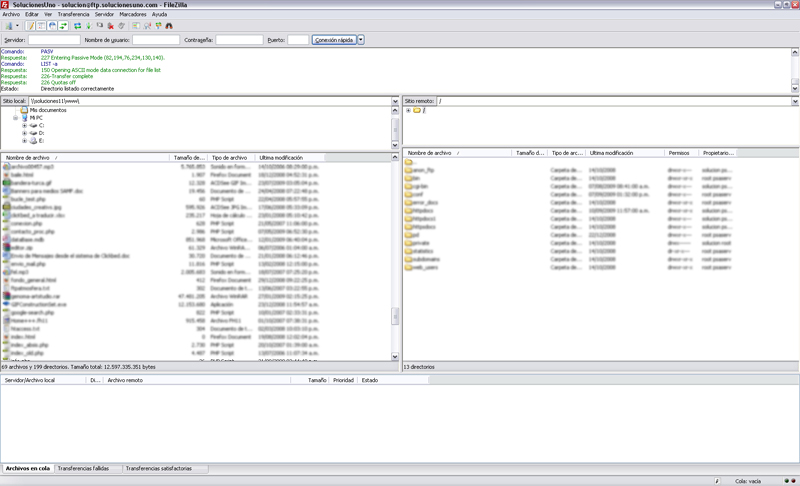
Task: Open the Sitio remoto path dropdown
Action: click(x=795, y=101)
